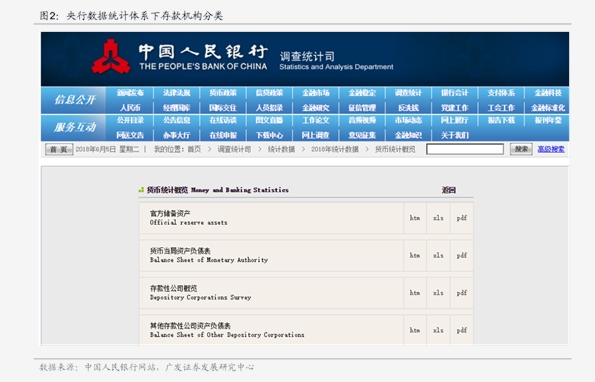
Task: Click the People's Bank of China logo
Action: [111, 57]
